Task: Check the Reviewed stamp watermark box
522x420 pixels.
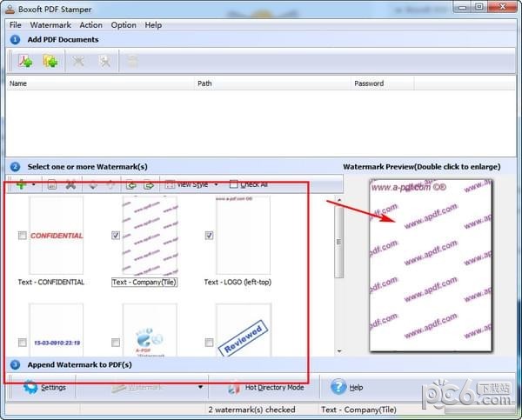Action: tap(209, 343)
